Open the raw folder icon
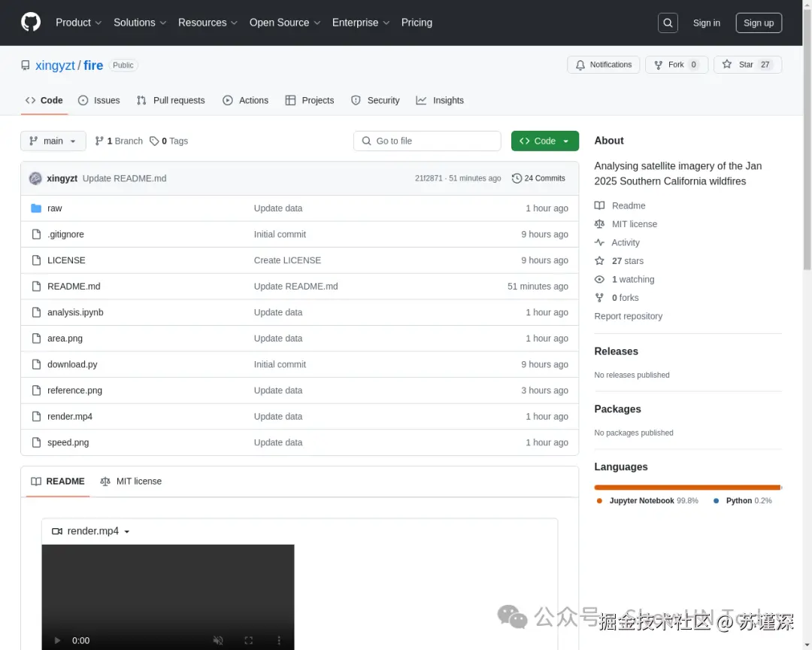Screen dimensions: 812x650 [36, 208]
